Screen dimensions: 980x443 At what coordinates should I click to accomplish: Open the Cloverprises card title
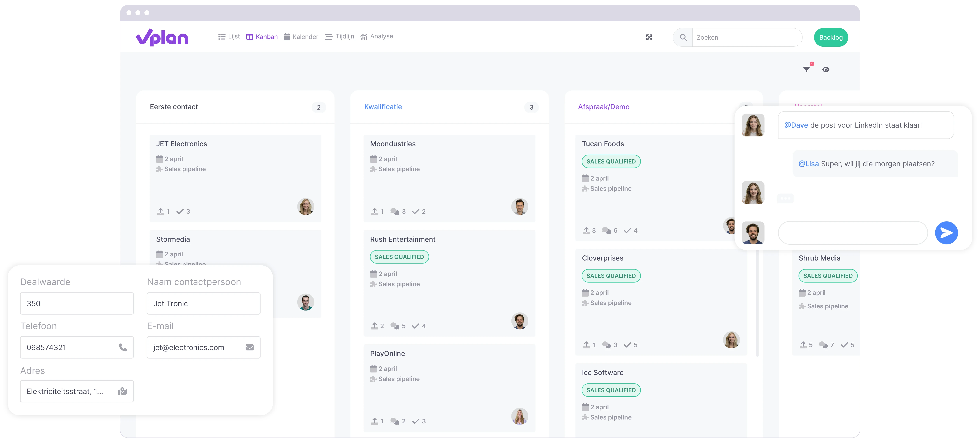(603, 258)
